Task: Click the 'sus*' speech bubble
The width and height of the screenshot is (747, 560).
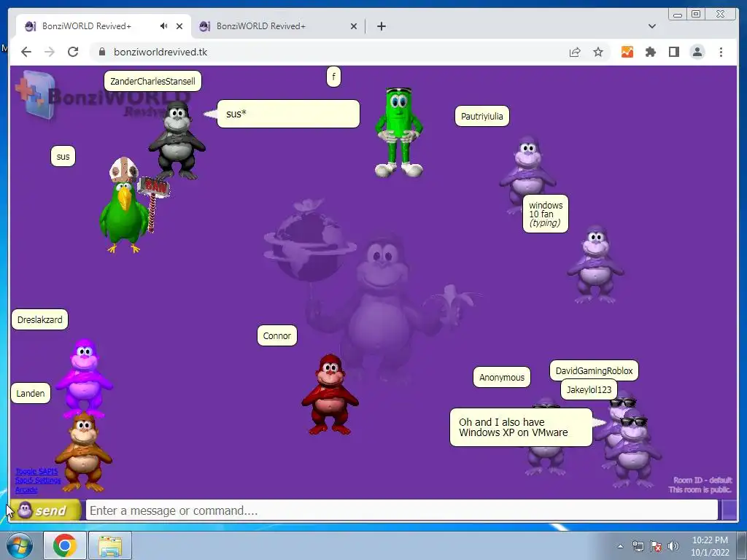Action: pyautogui.click(x=288, y=114)
